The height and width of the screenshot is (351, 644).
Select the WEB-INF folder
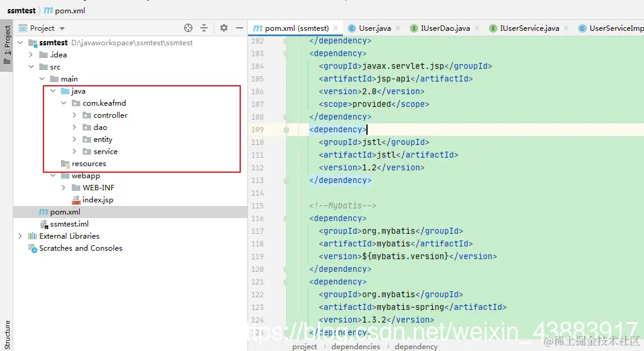click(x=98, y=187)
